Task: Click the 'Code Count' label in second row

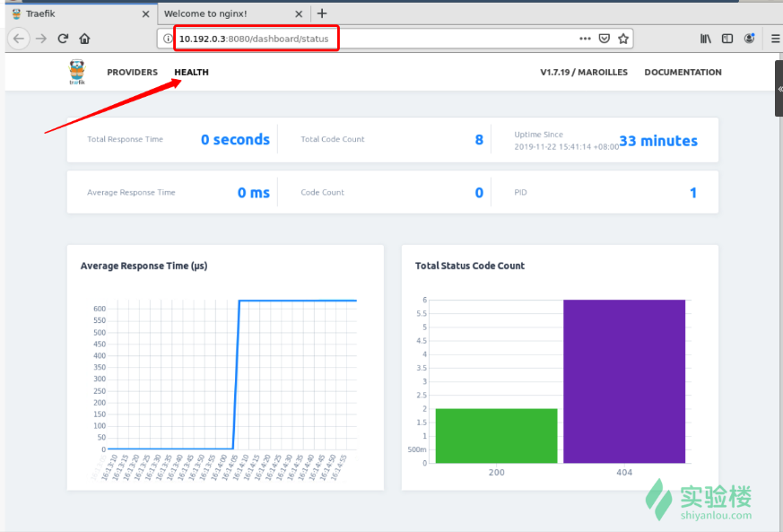Action: pyautogui.click(x=322, y=192)
